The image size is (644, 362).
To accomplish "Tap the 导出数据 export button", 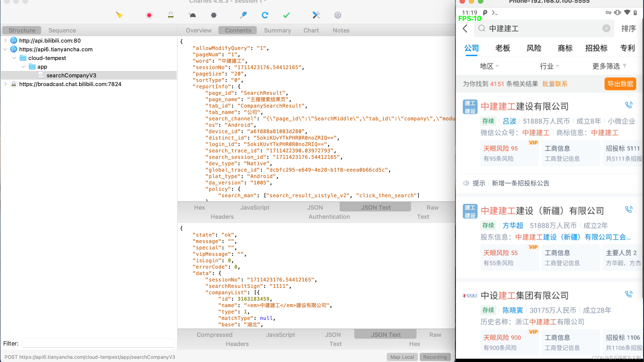I will coord(620,84).
